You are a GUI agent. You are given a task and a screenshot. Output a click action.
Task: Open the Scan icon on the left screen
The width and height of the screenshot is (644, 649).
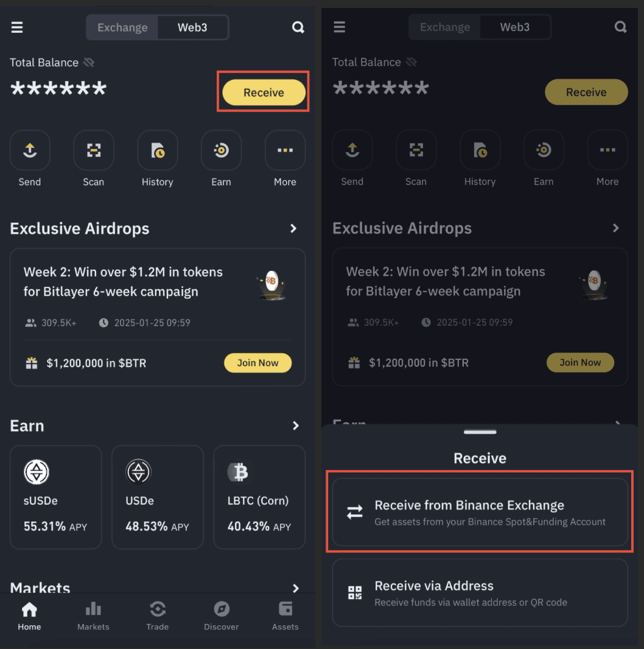tap(94, 150)
